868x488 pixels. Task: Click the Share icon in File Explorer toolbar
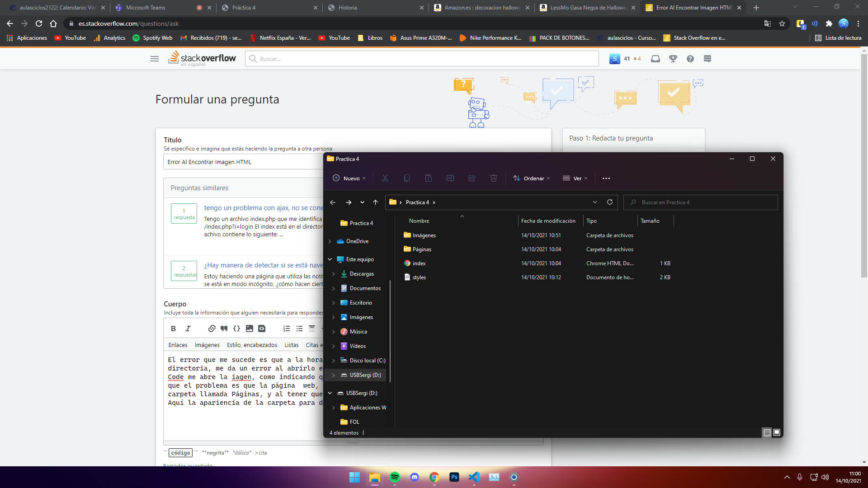[472, 178]
